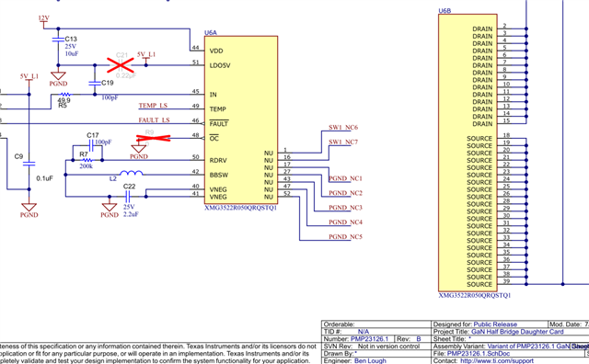Click the C22 2.2uF capacitor symbol

point(127,196)
